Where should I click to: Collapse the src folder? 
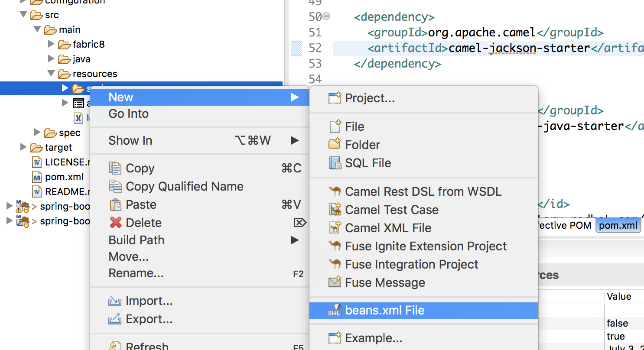(23, 15)
